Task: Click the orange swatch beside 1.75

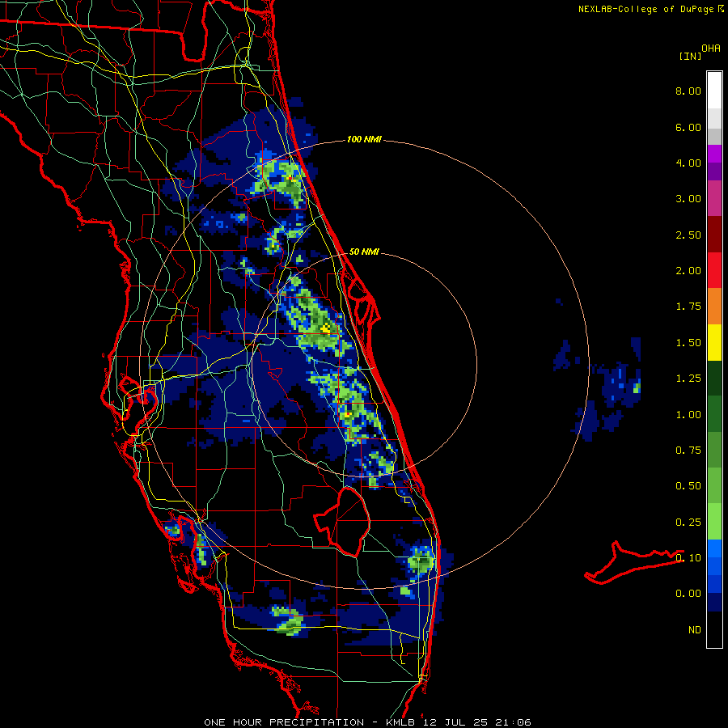Action: [x=714, y=307]
